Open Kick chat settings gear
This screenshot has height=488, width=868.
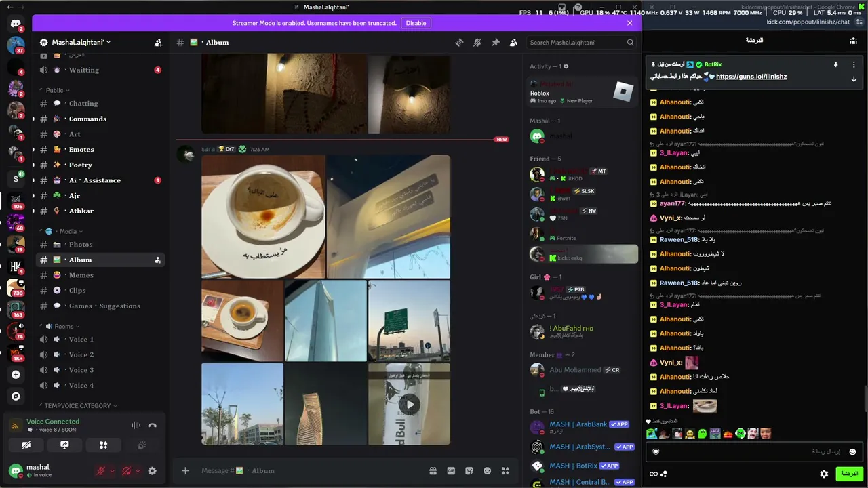824,474
